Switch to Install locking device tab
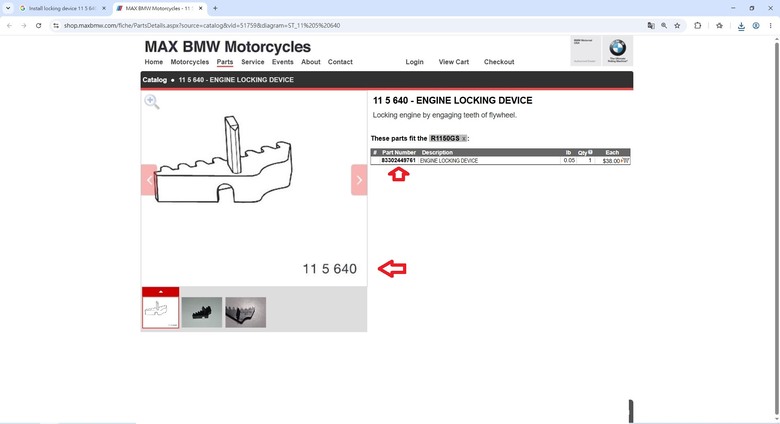The height and width of the screenshot is (424, 780). click(62, 8)
